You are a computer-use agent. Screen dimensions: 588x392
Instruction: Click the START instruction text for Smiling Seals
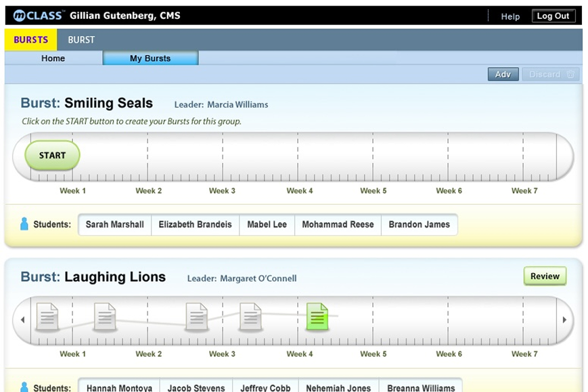pos(131,121)
